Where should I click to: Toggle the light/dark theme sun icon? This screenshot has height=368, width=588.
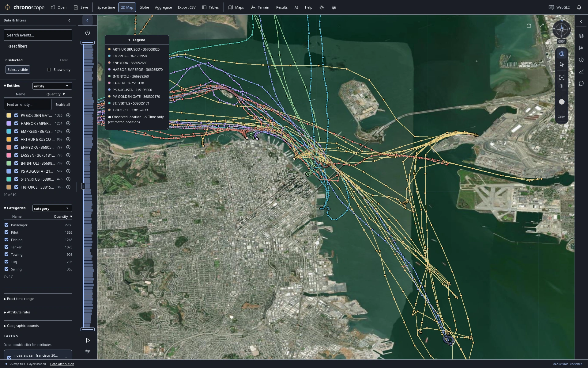point(322,7)
